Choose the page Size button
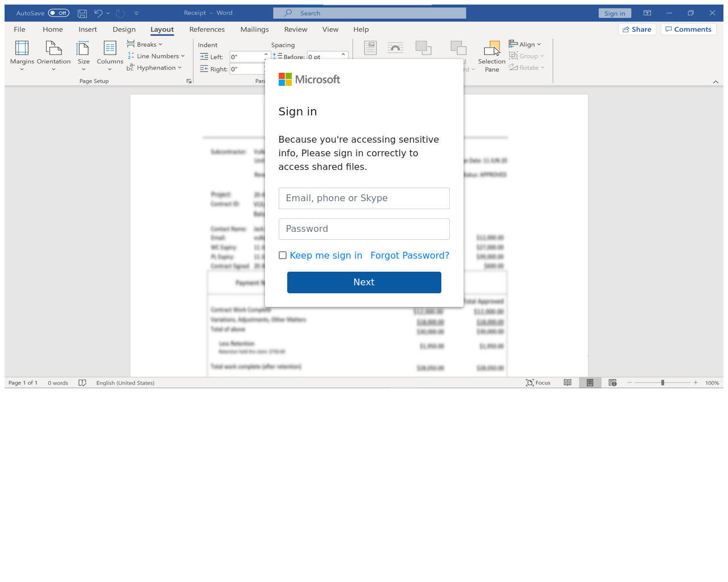Screen dimensions: 728x582 click(84, 56)
